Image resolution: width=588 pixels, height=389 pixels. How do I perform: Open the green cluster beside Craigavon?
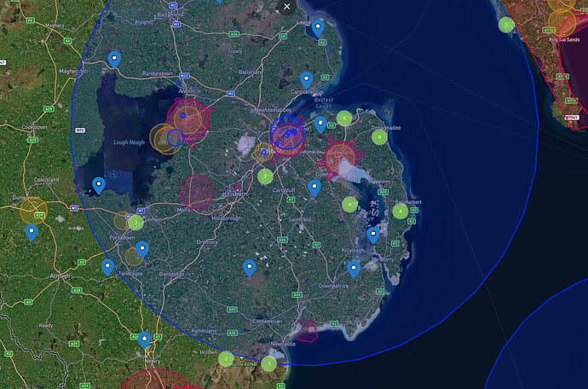point(135,223)
